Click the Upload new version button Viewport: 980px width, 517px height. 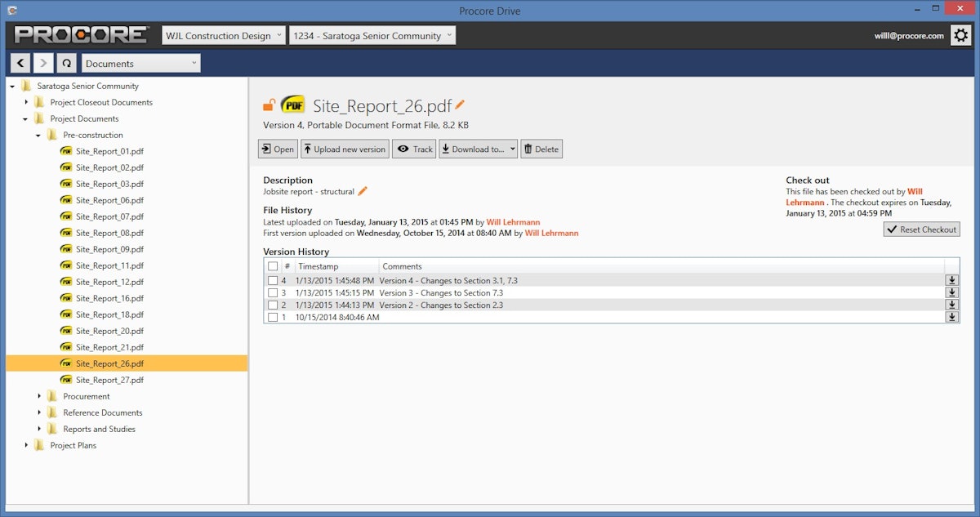click(x=345, y=149)
